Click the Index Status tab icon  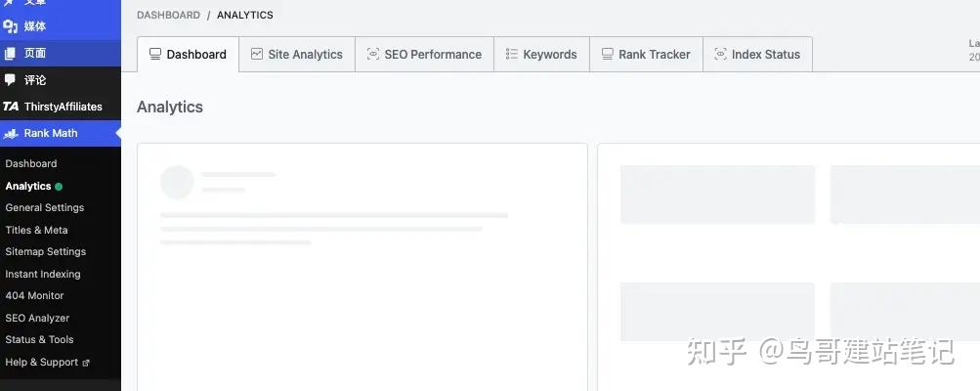tap(721, 55)
